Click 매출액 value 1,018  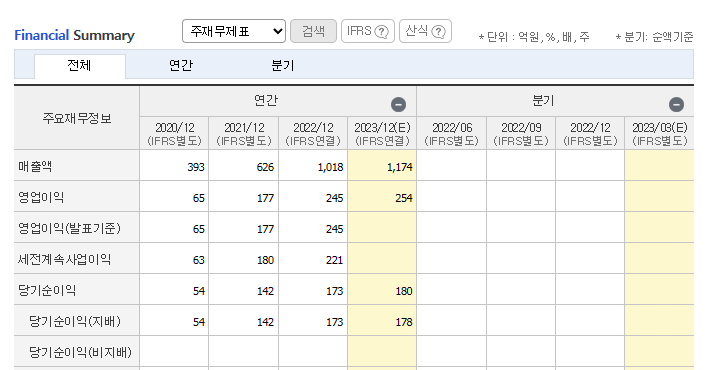click(331, 167)
